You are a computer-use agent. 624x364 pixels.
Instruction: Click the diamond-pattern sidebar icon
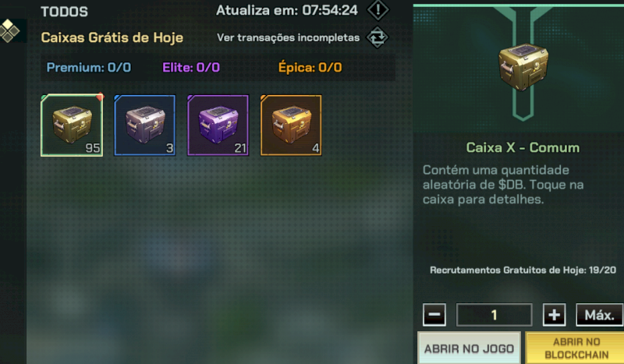coord(9,30)
